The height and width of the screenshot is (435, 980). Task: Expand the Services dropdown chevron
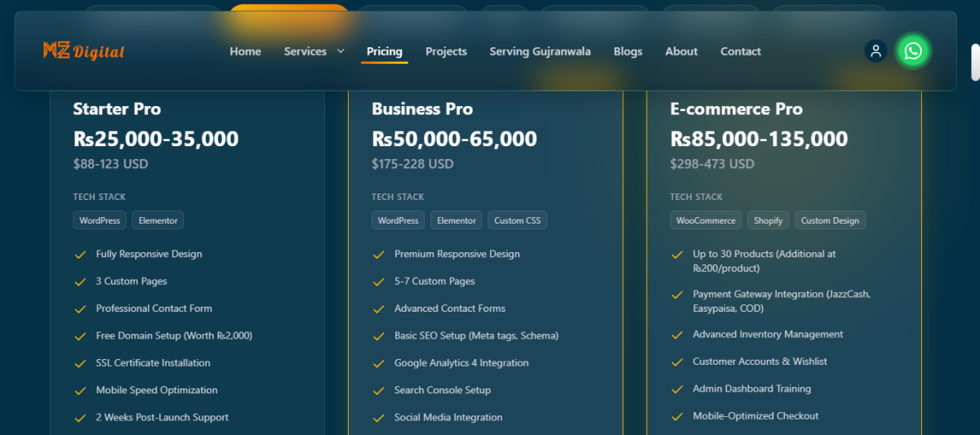341,51
